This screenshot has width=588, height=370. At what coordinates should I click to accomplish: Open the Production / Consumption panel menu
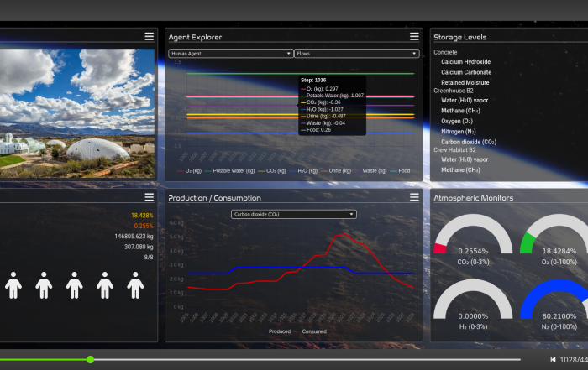coord(414,197)
